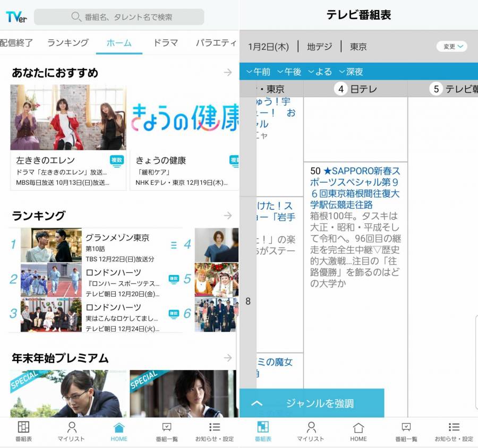This screenshot has height=448, width=478.
Task: Open first SPECIAL premium thumbnail
Action: [x=69, y=394]
